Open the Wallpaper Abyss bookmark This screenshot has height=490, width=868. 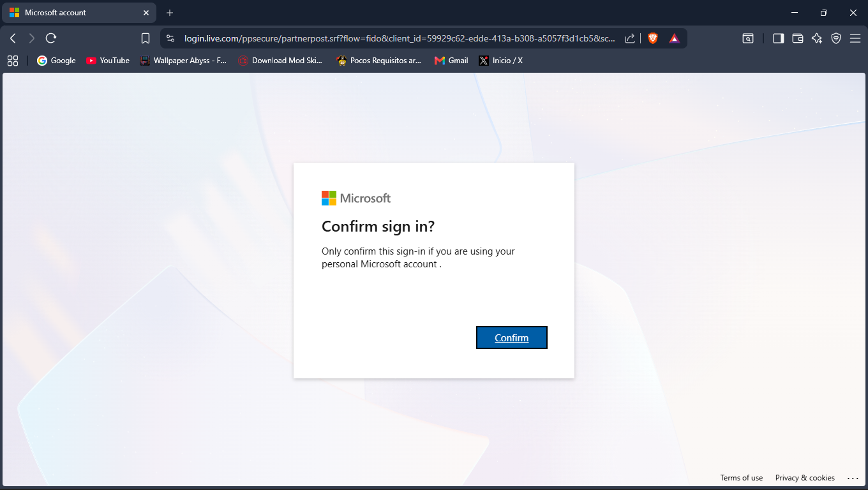pyautogui.click(x=183, y=61)
